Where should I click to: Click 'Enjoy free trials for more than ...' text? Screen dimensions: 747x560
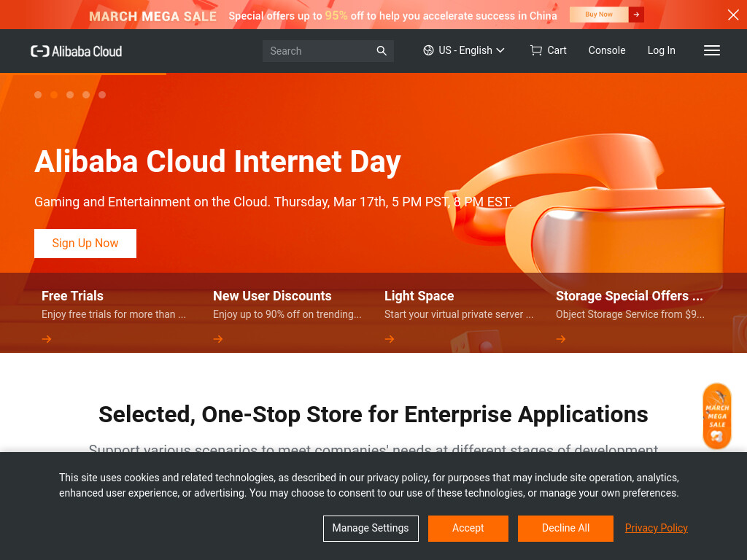pyautogui.click(x=114, y=314)
